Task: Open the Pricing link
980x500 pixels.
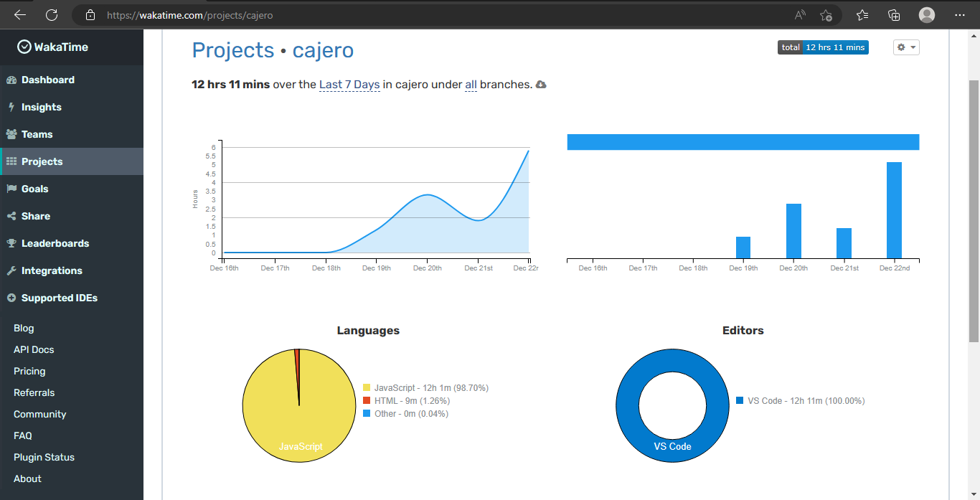Action: [29, 371]
